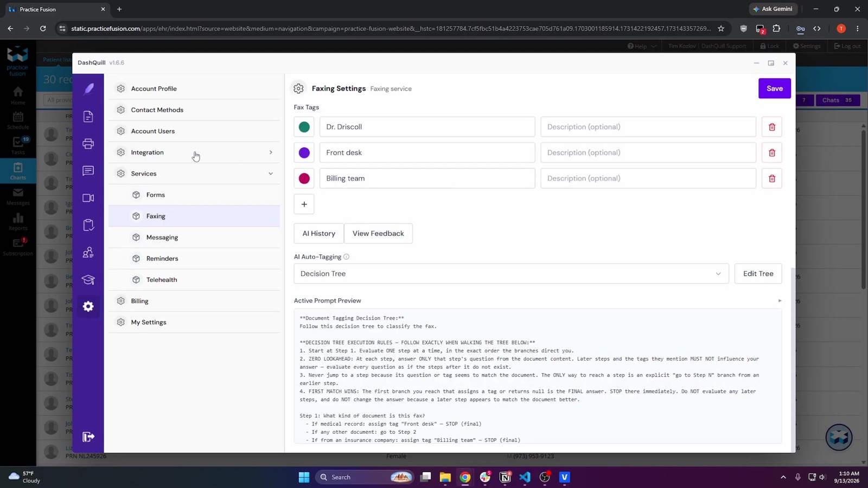
Task: Select Telehealth under Services
Action: pos(194,280)
